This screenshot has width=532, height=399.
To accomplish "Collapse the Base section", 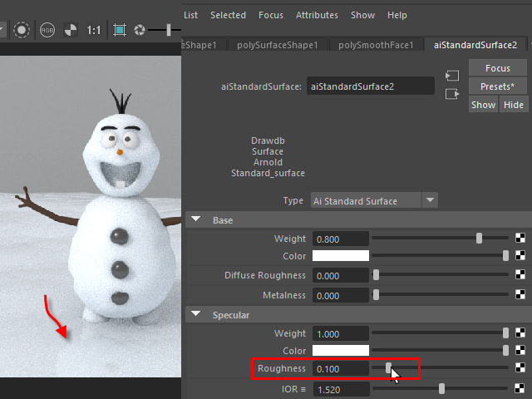I will pyautogui.click(x=196, y=220).
